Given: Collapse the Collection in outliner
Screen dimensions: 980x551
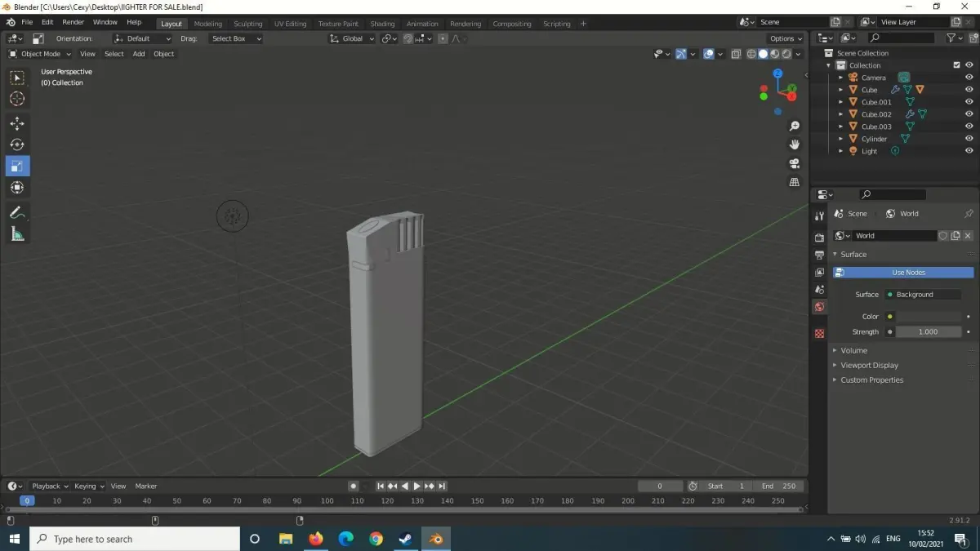Looking at the screenshot, I should pos(830,65).
